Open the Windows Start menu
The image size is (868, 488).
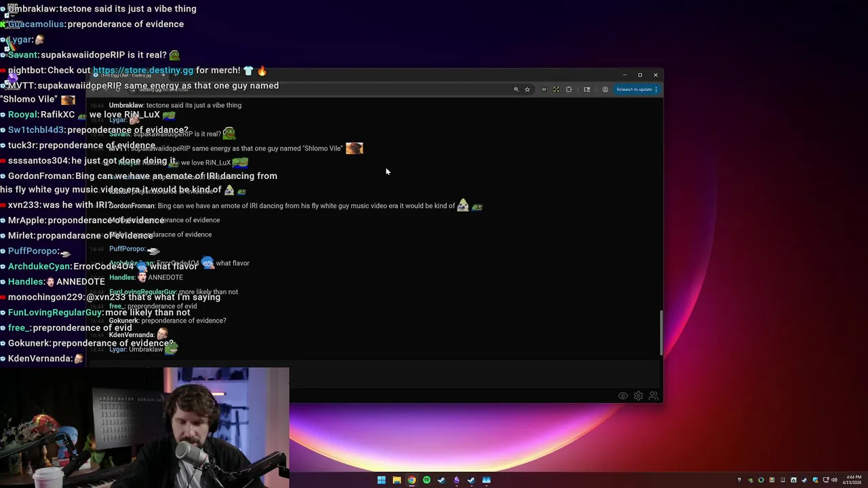click(x=381, y=480)
